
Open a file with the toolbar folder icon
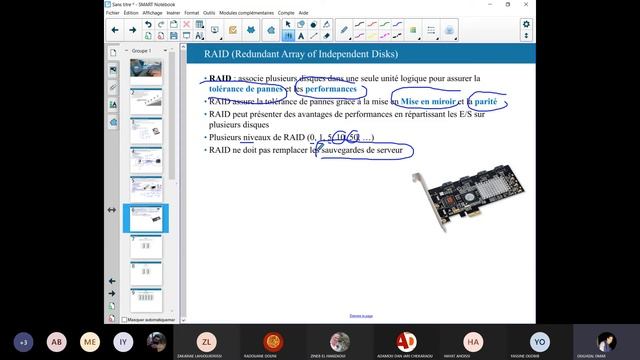(174, 24)
